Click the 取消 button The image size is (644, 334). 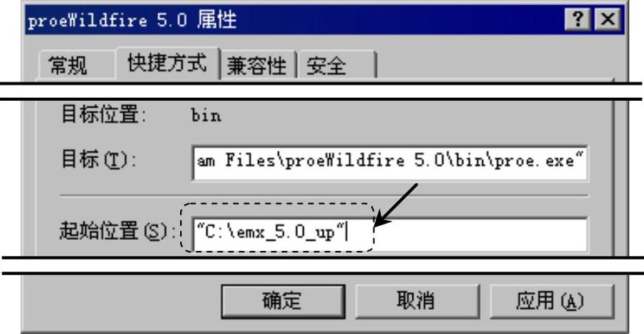(416, 301)
